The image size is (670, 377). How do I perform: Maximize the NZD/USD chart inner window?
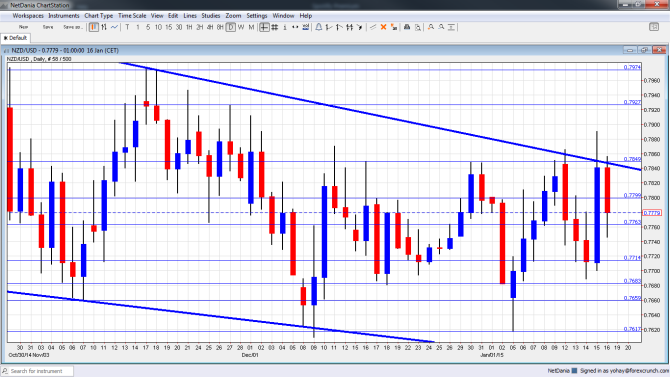(644, 50)
